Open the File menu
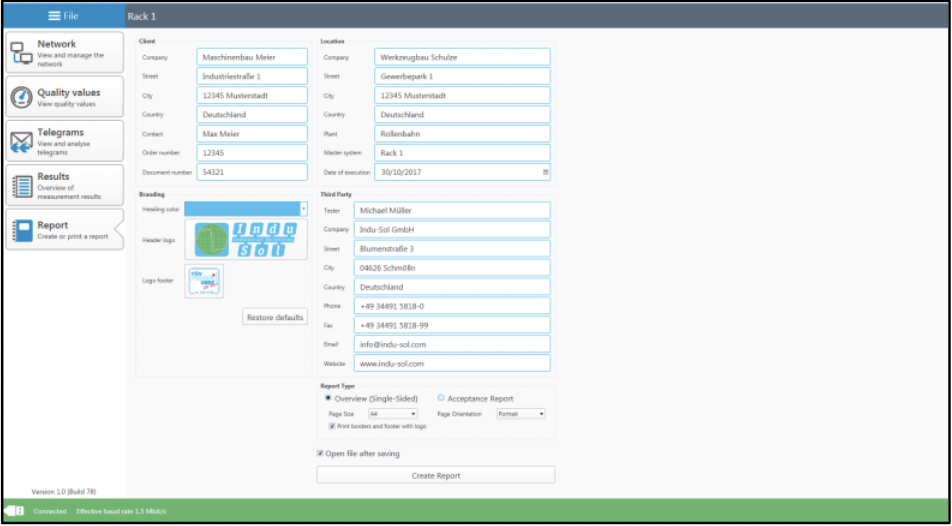 62,16
